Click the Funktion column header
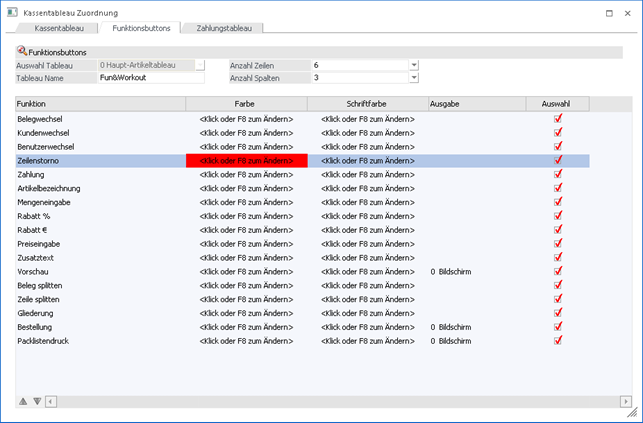 tap(100, 103)
